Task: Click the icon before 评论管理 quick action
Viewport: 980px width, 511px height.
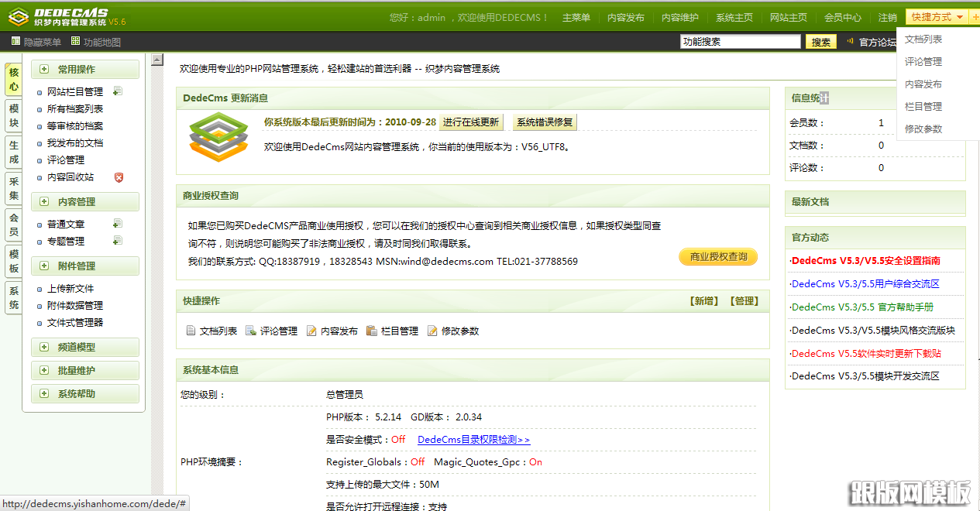Action: point(251,331)
